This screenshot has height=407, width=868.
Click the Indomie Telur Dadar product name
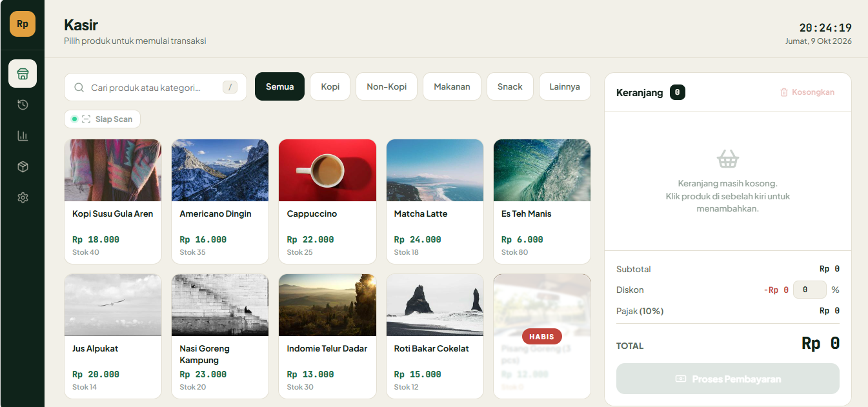(x=327, y=348)
